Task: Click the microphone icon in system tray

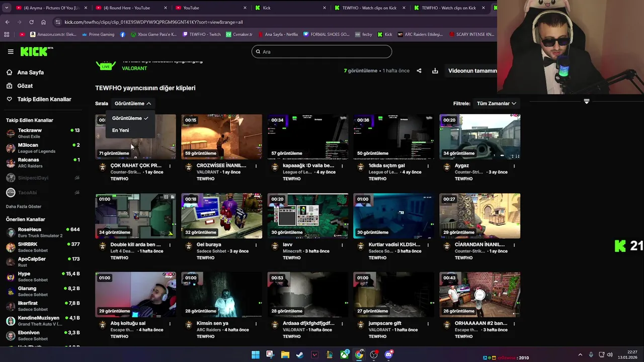Action: coord(591,355)
